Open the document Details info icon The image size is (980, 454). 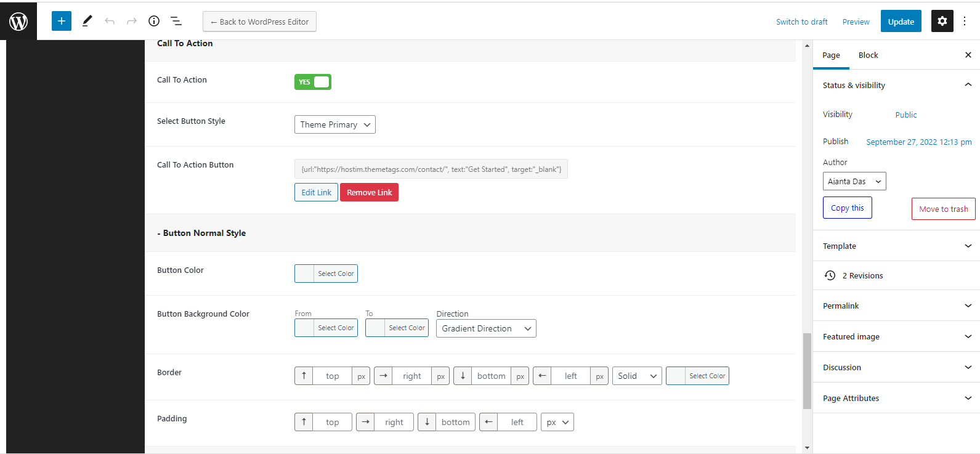154,21
